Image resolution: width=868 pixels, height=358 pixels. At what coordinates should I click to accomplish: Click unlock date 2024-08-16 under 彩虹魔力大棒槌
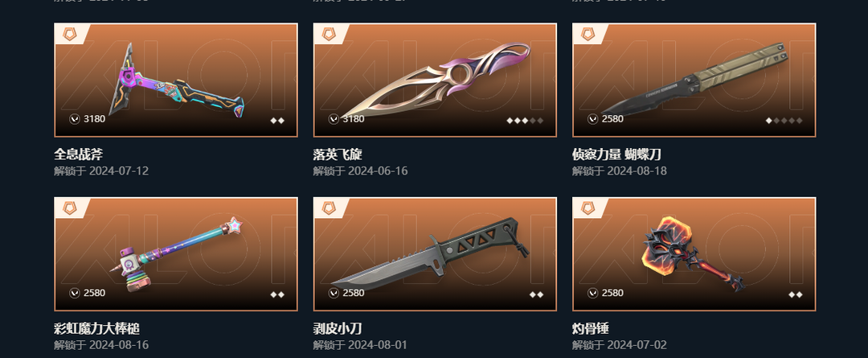(118, 345)
